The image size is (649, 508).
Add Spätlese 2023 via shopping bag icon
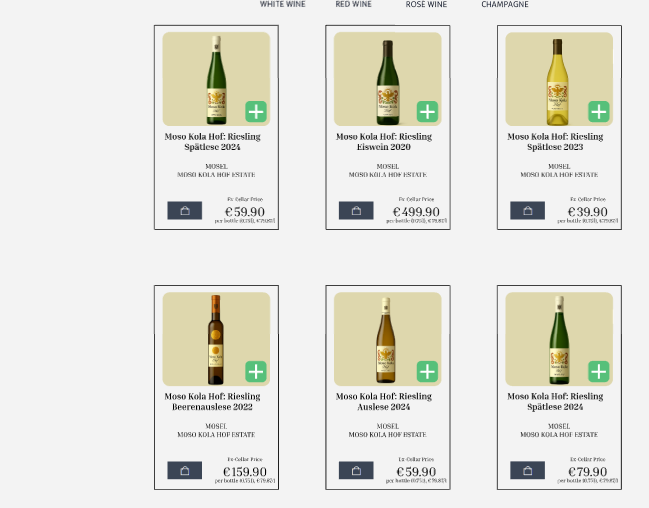click(527, 211)
